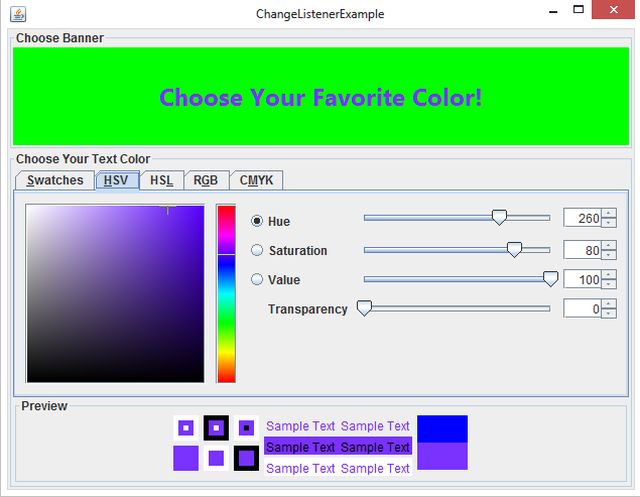
Task: Decrease Transparency with spinner down arrow
Action: coord(609,313)
